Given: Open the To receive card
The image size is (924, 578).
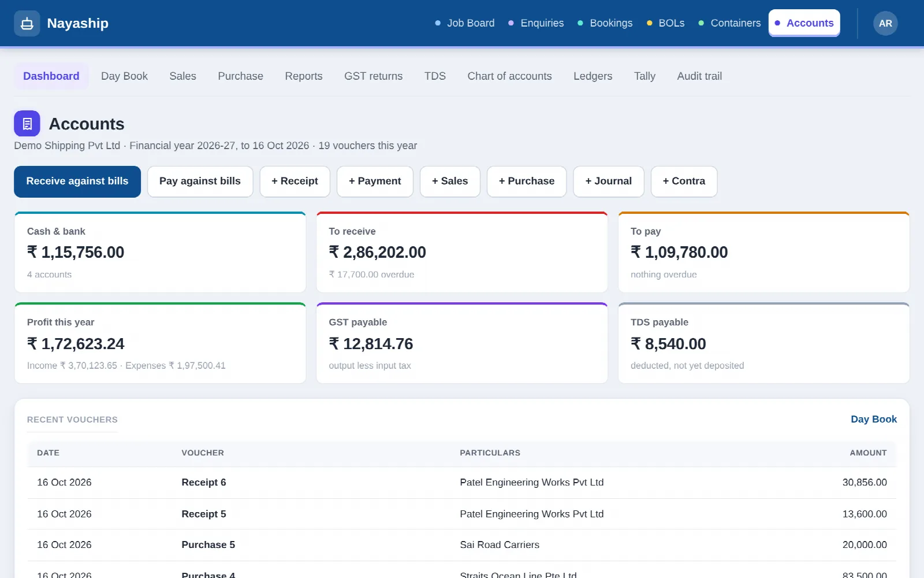Looking at the screenshot, I should (462, 252).
